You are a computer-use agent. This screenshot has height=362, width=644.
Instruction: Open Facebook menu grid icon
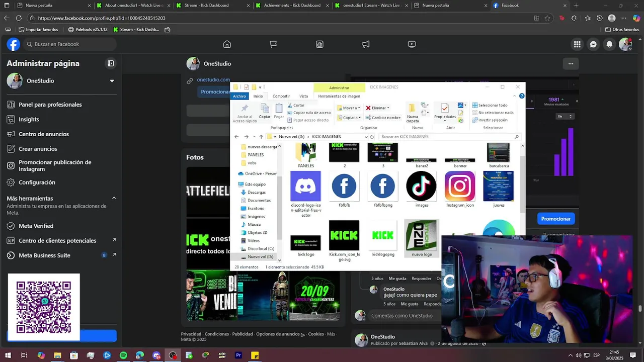(x=577, y=44)
